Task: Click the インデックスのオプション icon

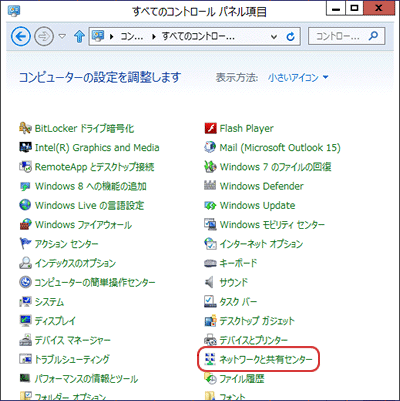Action: pyautogui.click(x=25, y=263)
